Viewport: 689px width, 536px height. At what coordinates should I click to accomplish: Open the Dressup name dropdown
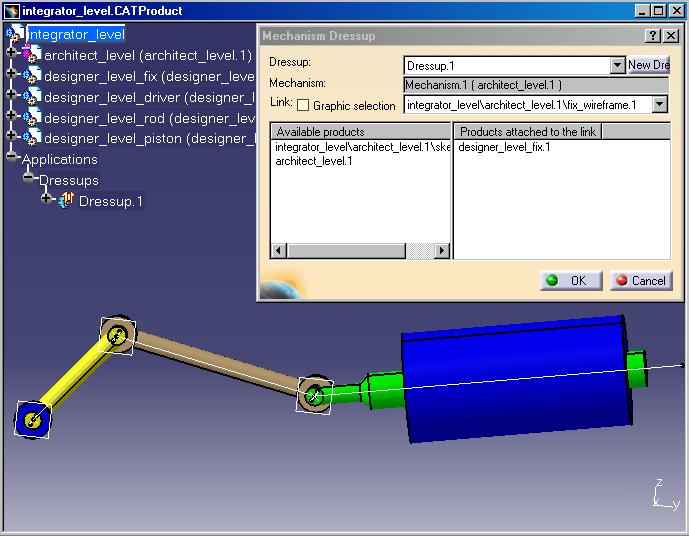pos(617,65)
